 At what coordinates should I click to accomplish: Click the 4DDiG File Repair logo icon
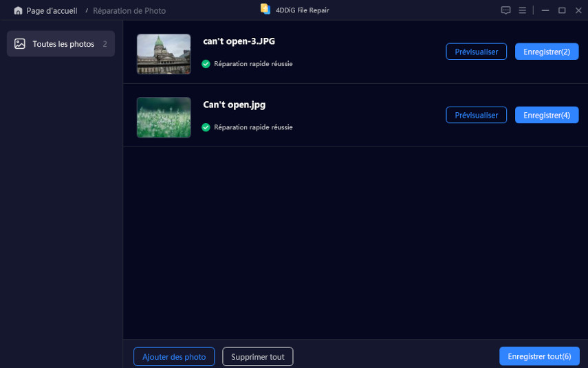[x=265, y=9]
